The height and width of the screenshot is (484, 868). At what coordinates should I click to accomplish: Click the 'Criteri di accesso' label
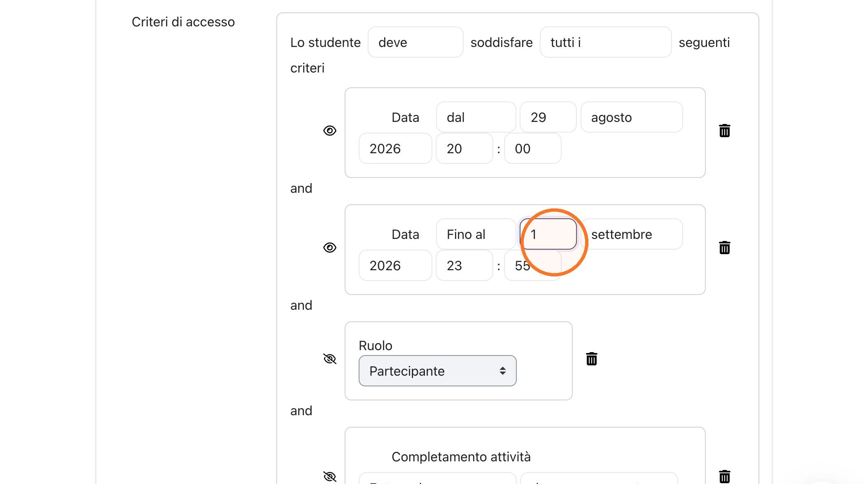click(x=183, y=22)
